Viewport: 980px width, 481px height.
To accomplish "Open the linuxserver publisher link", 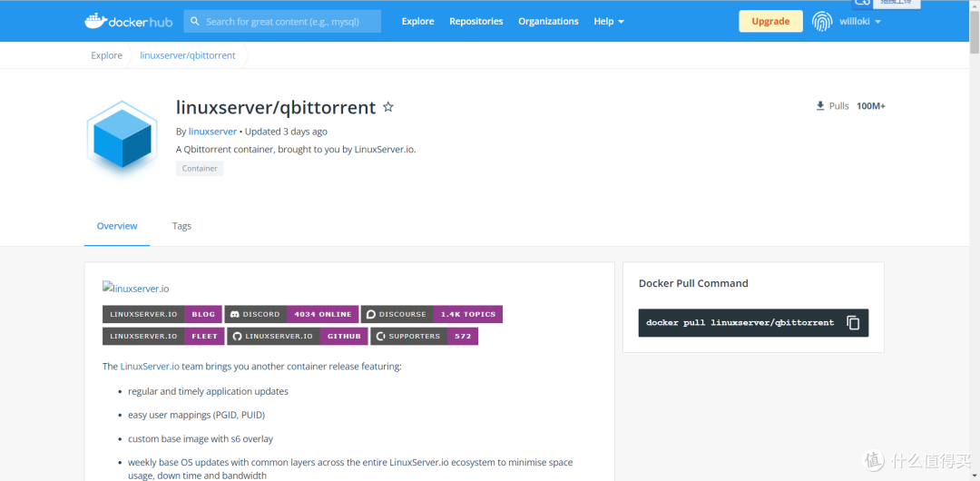I will pos(212,132).
